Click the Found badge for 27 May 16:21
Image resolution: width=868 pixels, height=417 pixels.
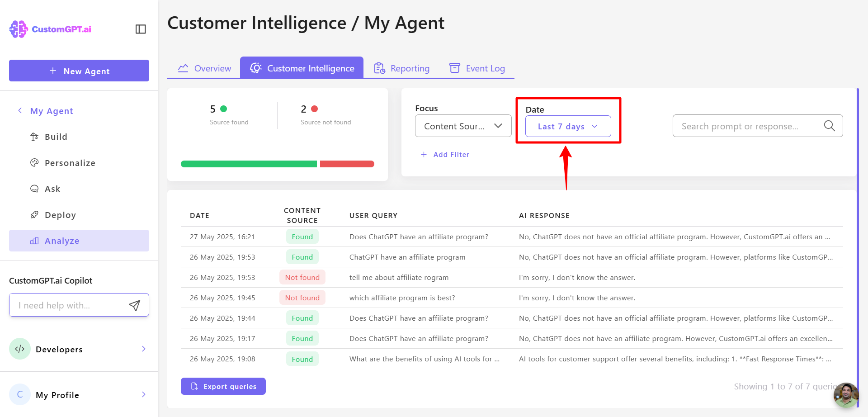click(302, 237)
